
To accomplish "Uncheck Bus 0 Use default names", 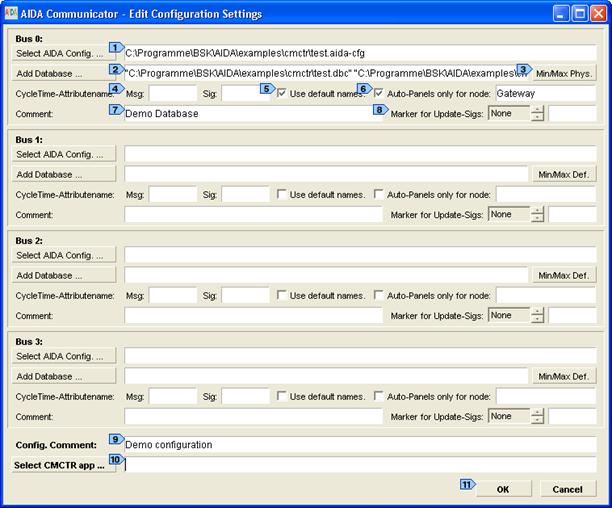I will (281, 93).
